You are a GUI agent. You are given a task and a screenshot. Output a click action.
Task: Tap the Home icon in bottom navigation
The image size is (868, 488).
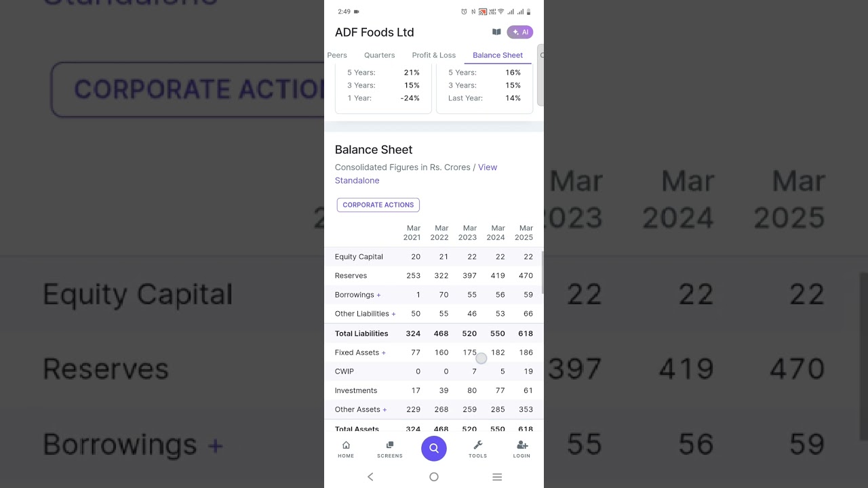(x=346, y=449)
